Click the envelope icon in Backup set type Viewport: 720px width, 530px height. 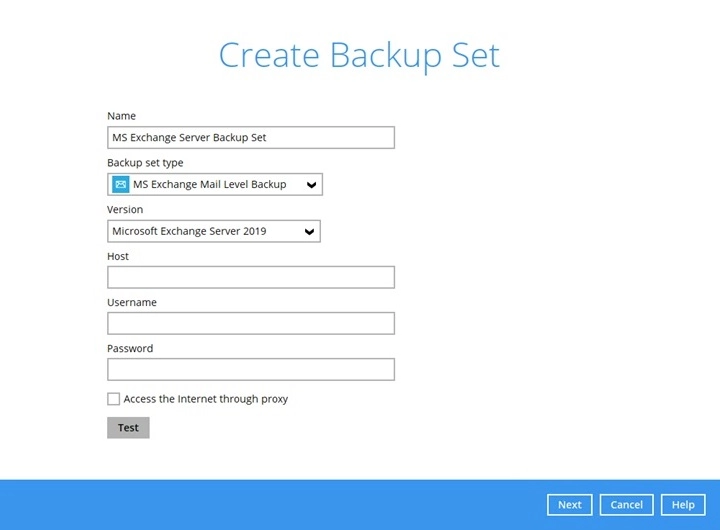click(121, 184)
